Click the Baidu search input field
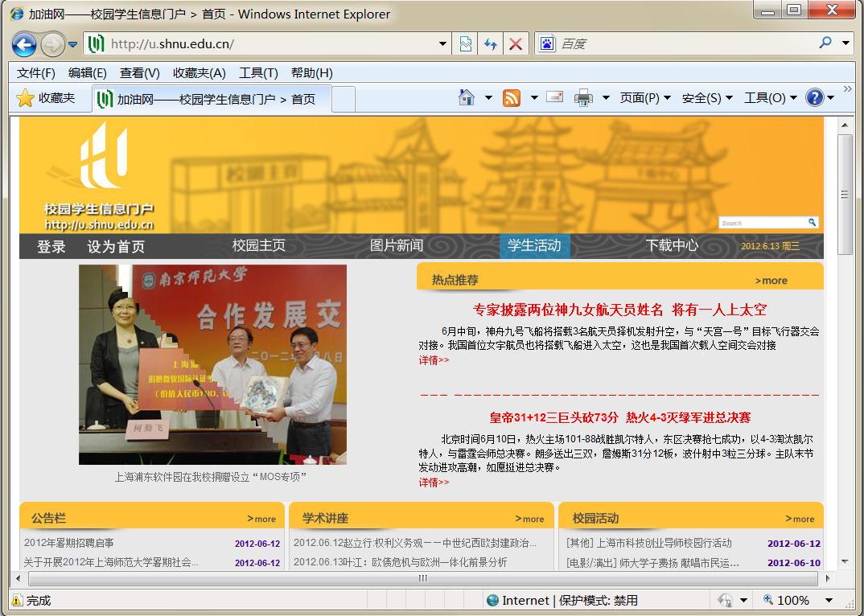 point(684,44)
